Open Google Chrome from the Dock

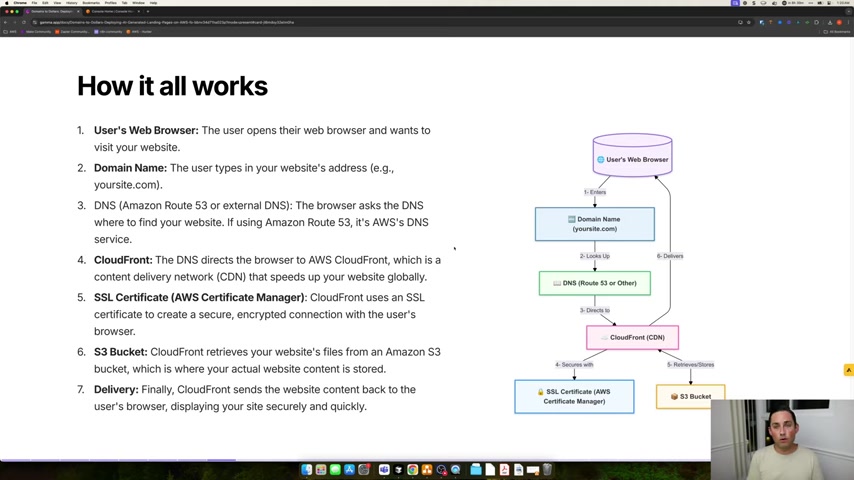(413, 470)
